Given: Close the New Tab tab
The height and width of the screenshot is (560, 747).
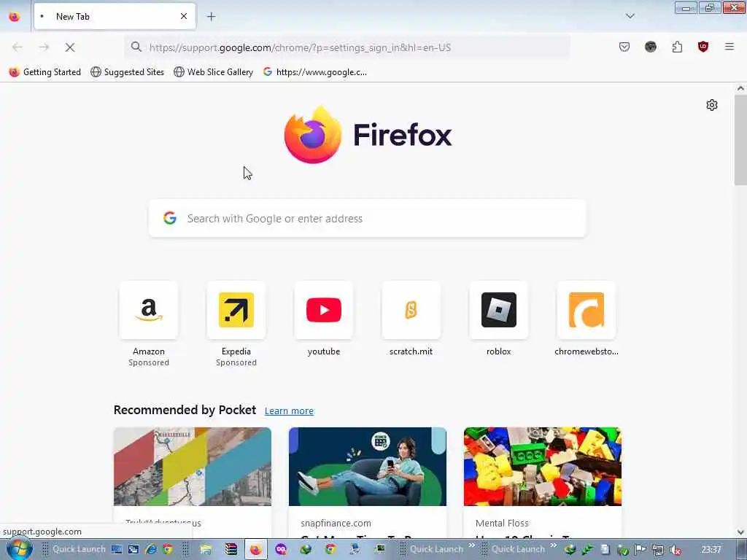Looking at the screenshot, I should tap(183, 16).
